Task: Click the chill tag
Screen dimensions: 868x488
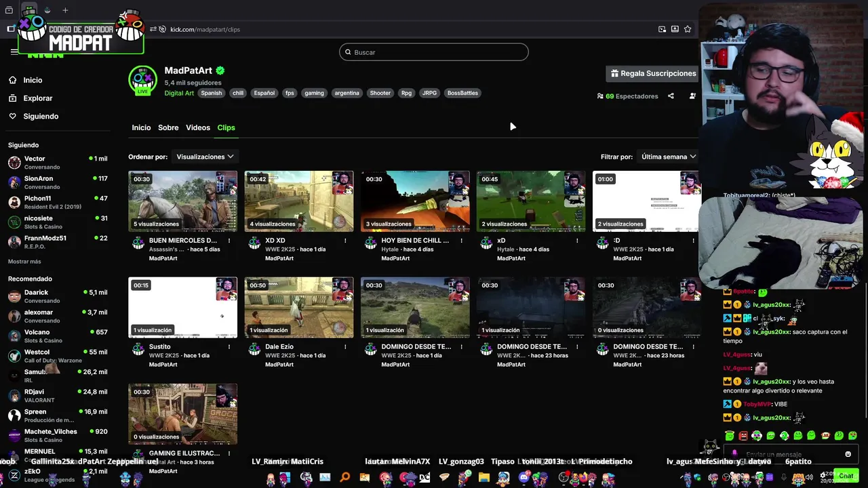Action: pos(238,93)
